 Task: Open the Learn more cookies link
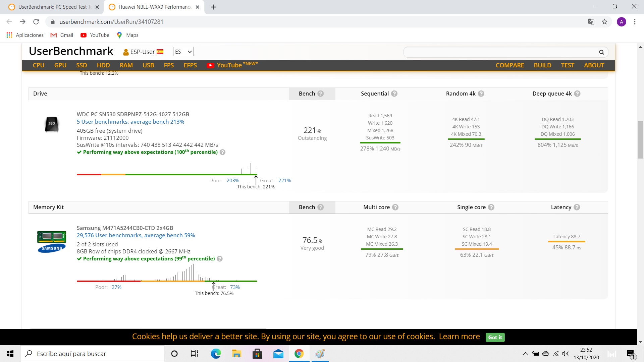(459, 337)
